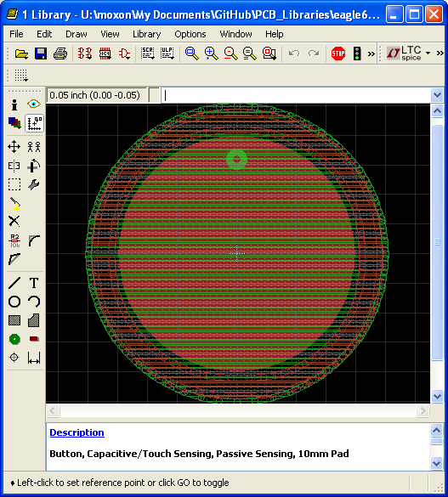Run a user language program via ULP icon
The image size is (448, 497).
tap(167, 54)
